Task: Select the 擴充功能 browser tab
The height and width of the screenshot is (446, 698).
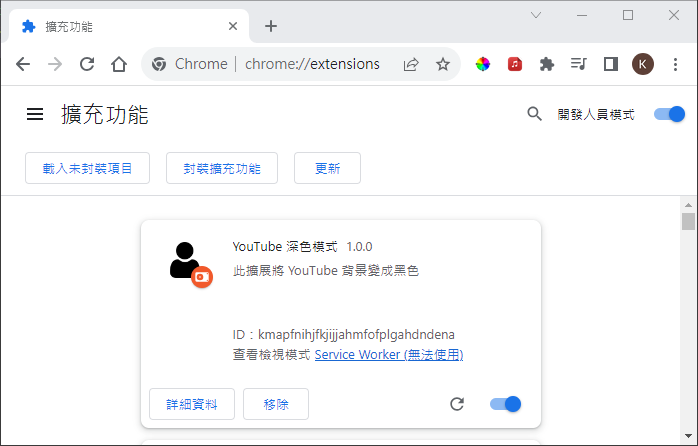Action: [x=120, y=26]
